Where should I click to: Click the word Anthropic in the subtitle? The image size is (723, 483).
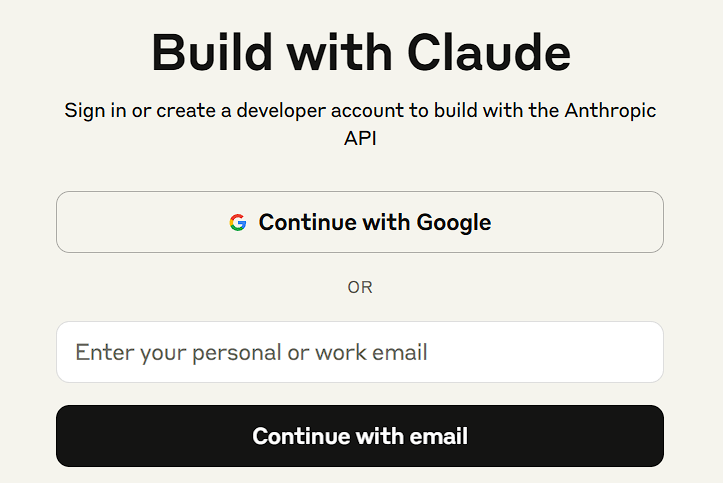[610, 111]
